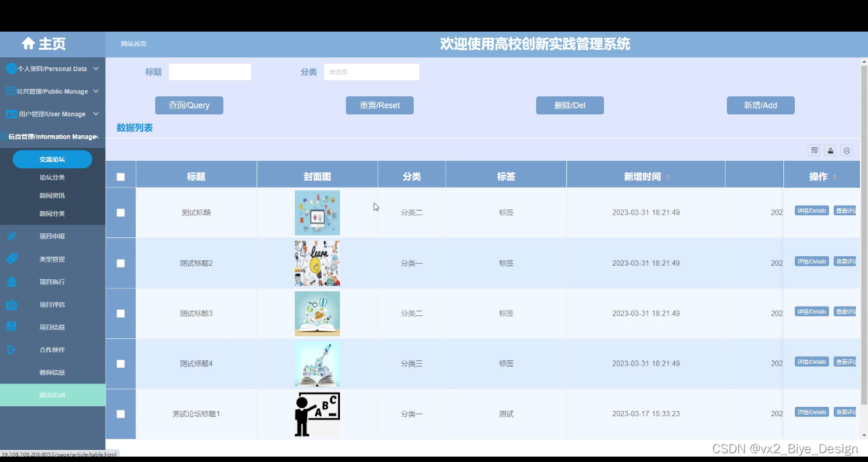
Task: Click the 网站首页 link in top bar
Action: [x=134, y=44]
